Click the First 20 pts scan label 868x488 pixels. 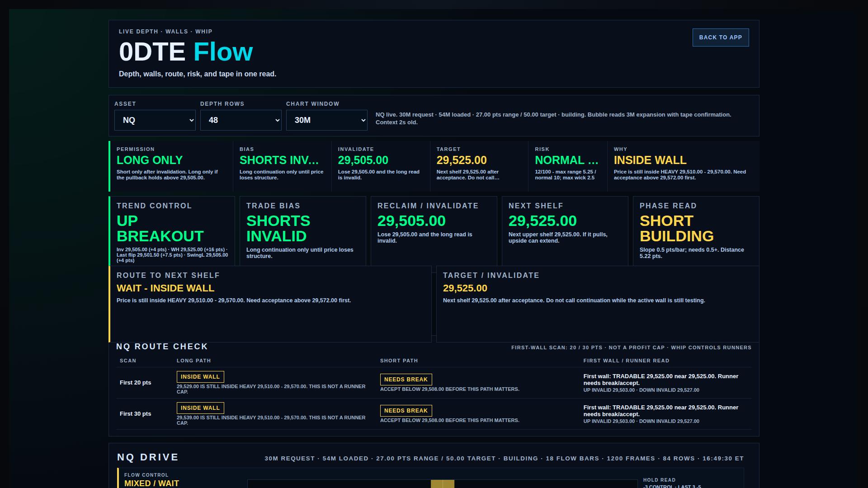pos(136,383)
